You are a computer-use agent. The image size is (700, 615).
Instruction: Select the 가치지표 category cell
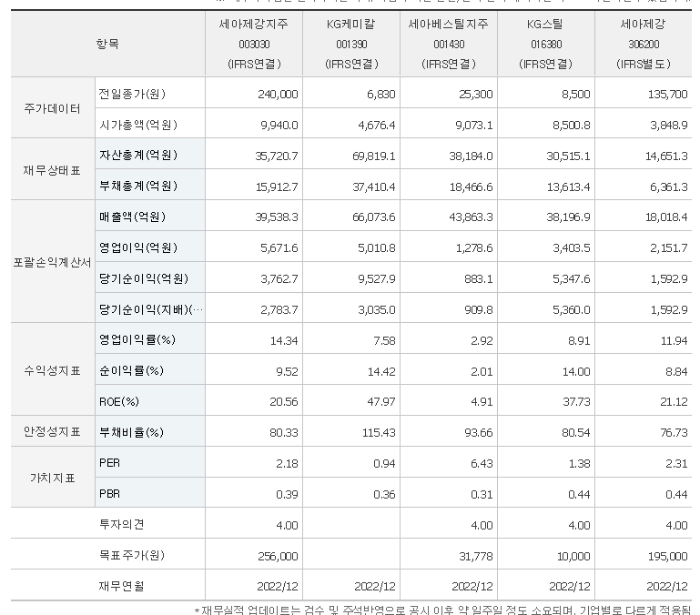tap(53, 478)
